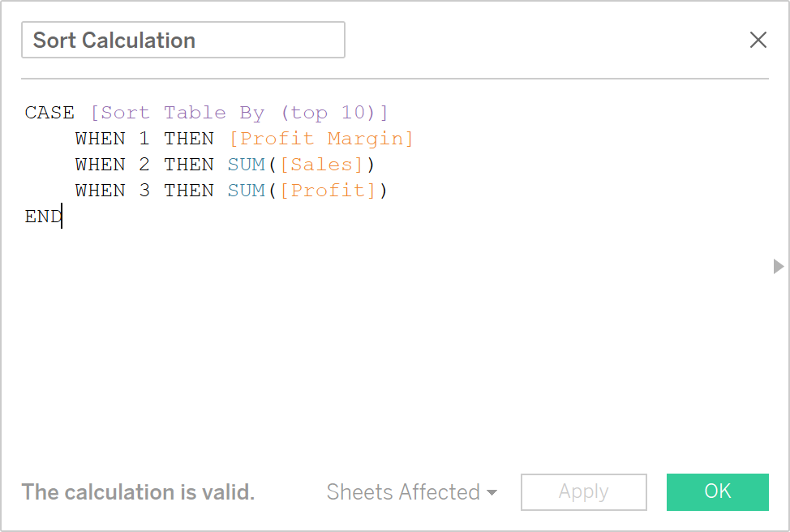Image resolution: width=790 pixels, height=532 pixels.
Task: Close the Sort Calculation dialog
Action: click(758, 39)
